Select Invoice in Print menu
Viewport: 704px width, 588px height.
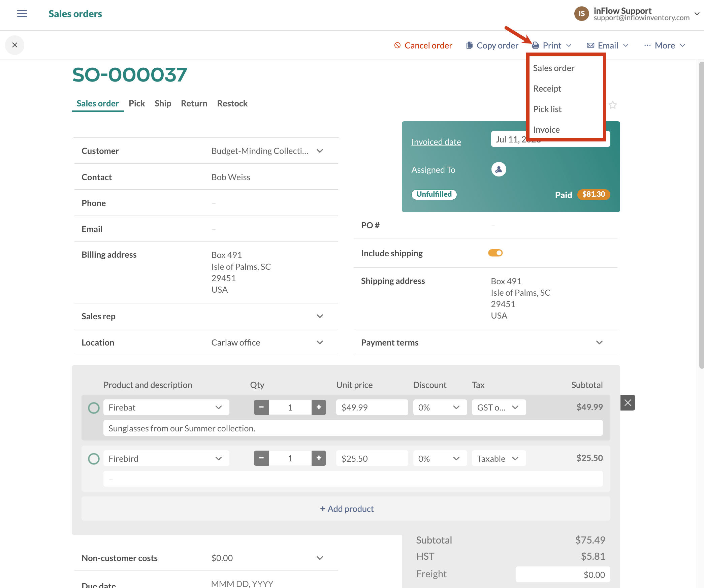(x=546, y=130)
